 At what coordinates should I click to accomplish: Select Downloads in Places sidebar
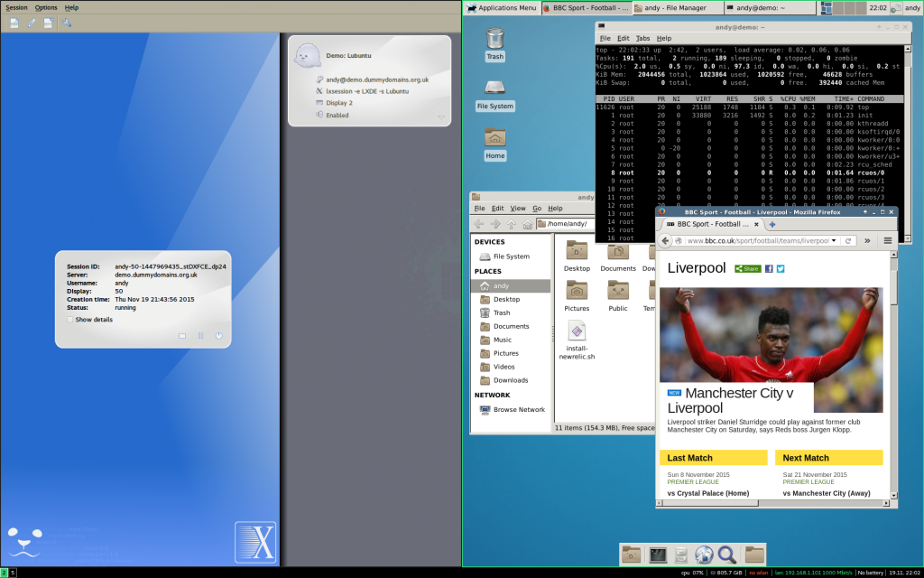pyautogui.click(x=511, y=380)
